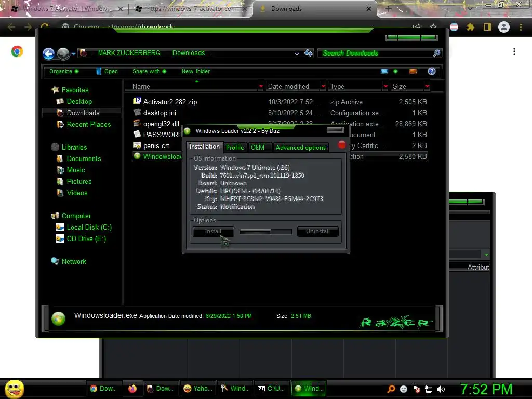
Task: Select opengl32.dll file
Action: [156, 124]
